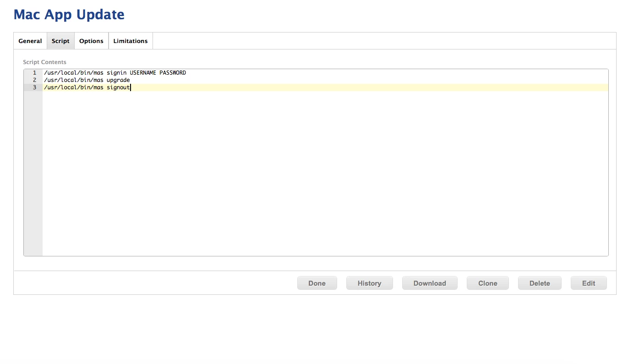Click the 'mas signin USERNAME PASSWORD' line
628x364 pixels.
pos(115,73)
